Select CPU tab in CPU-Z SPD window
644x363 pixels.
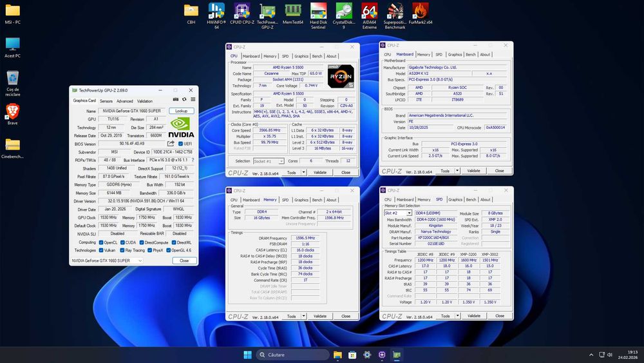point(388,200)
